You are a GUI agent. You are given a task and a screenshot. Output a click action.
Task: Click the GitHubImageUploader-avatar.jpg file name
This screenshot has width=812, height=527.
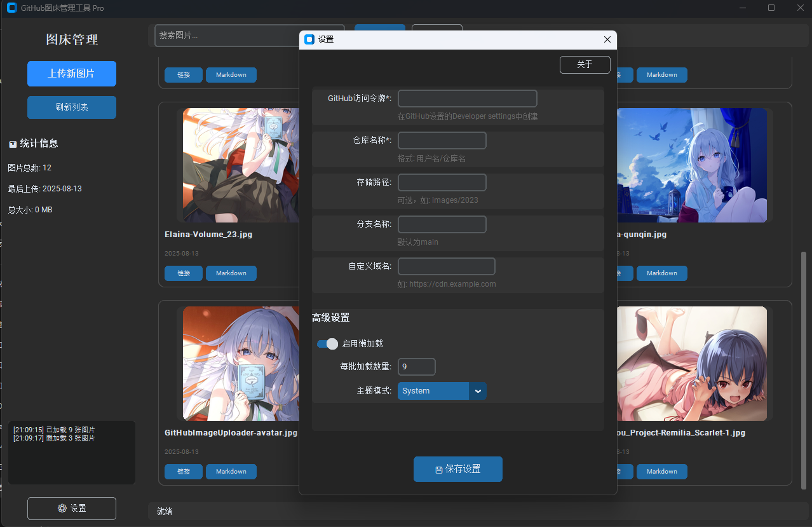(231, 433)
